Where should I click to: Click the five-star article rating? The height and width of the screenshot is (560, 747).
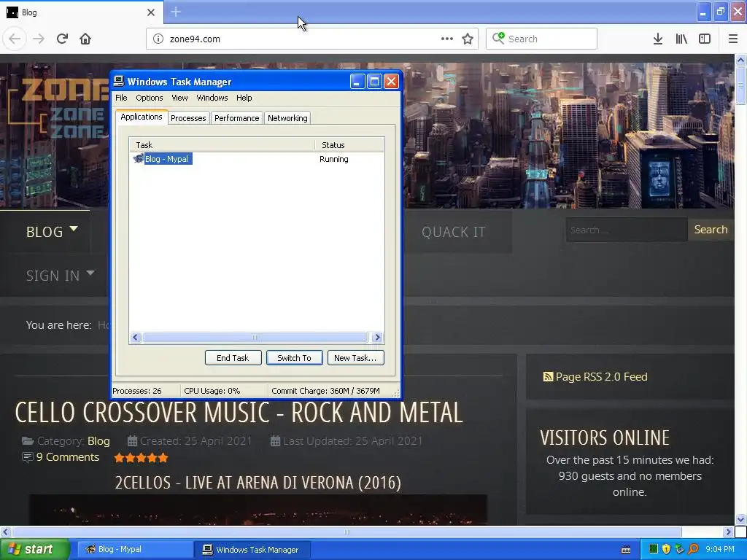tap(141, 458)
